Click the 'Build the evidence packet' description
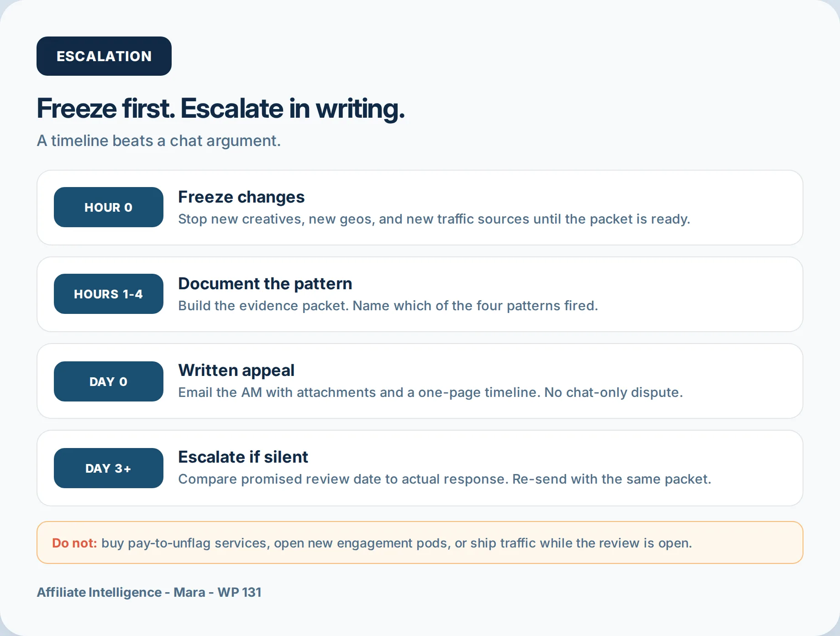 [388, 306]
